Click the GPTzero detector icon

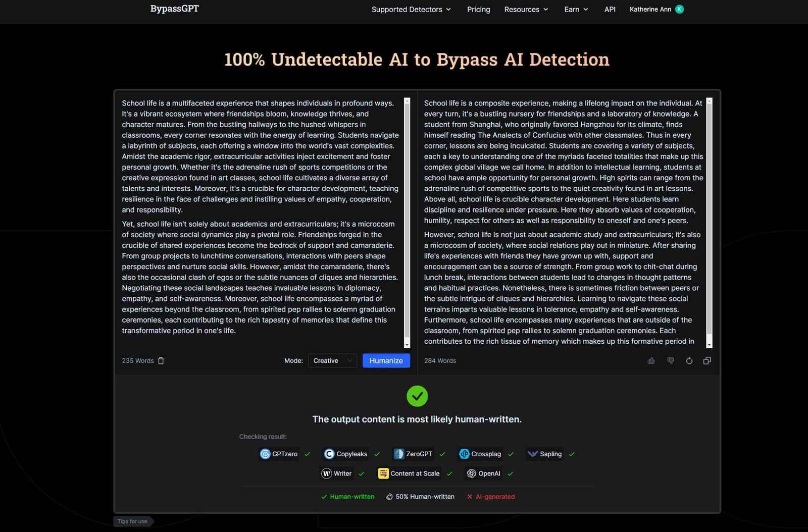[x=266, y=454]
